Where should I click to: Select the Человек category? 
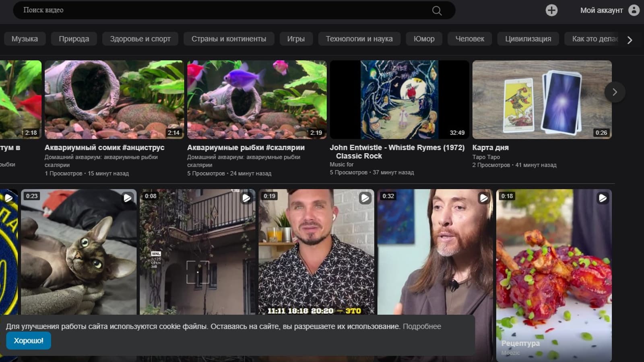tap(470, 39)
